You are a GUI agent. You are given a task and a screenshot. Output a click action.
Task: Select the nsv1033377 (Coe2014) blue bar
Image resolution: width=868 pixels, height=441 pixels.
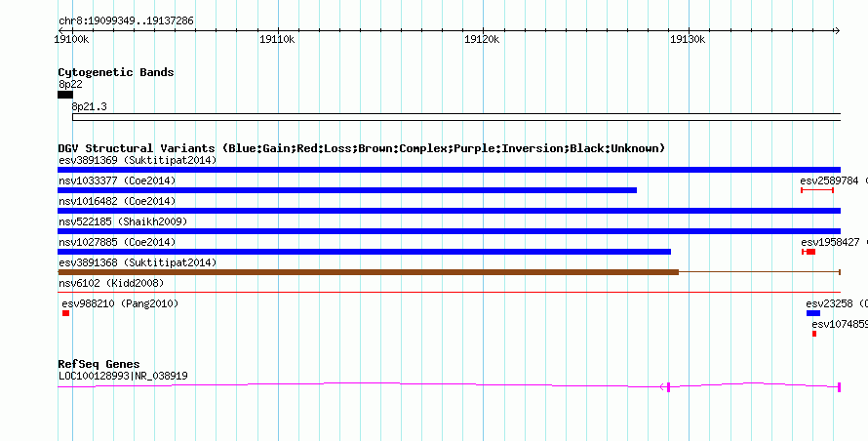point(347,190)
